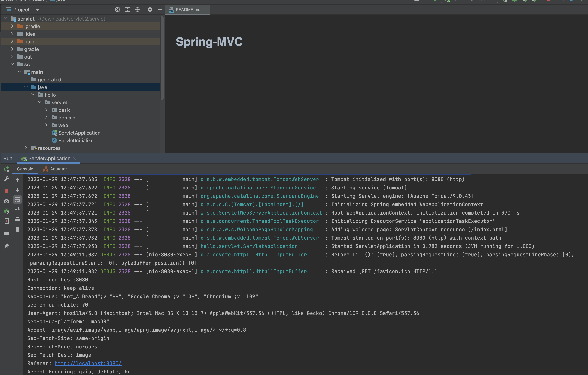Viewport: 588px width, 375px height.
Task: Click 'Accept-Encoding: gzip, deflate, br' line
Action: pyautogui.click(x=79, y=372)
